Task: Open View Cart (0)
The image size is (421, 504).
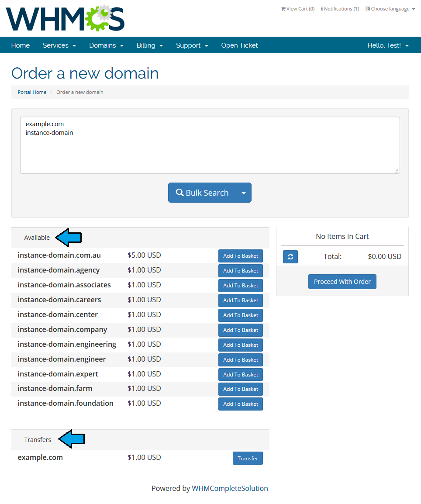Action: pyautogui.click(x=297, y=9)
